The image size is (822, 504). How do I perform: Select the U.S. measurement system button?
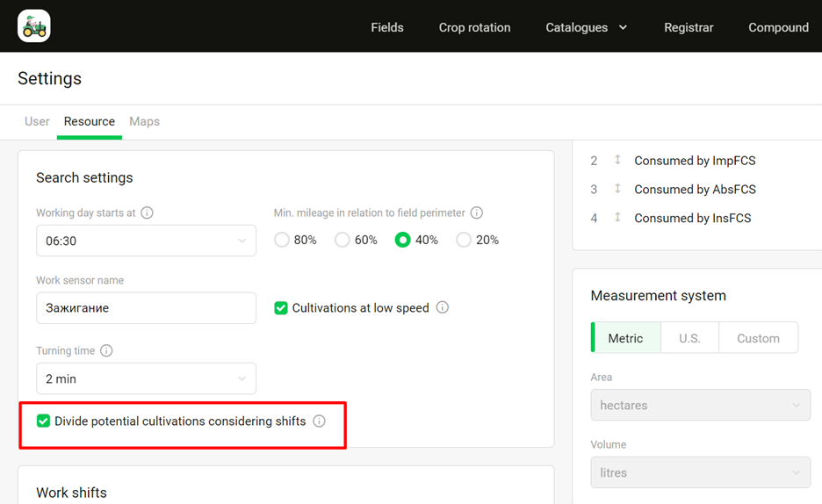pos(689,338)
